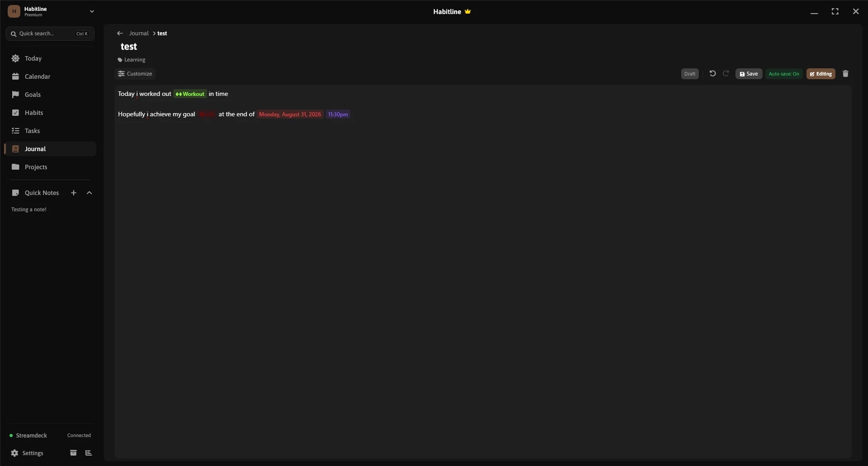Click the Monday, August 31, 2026 date chip
The image size is (868, 466).
click(290, 114)
